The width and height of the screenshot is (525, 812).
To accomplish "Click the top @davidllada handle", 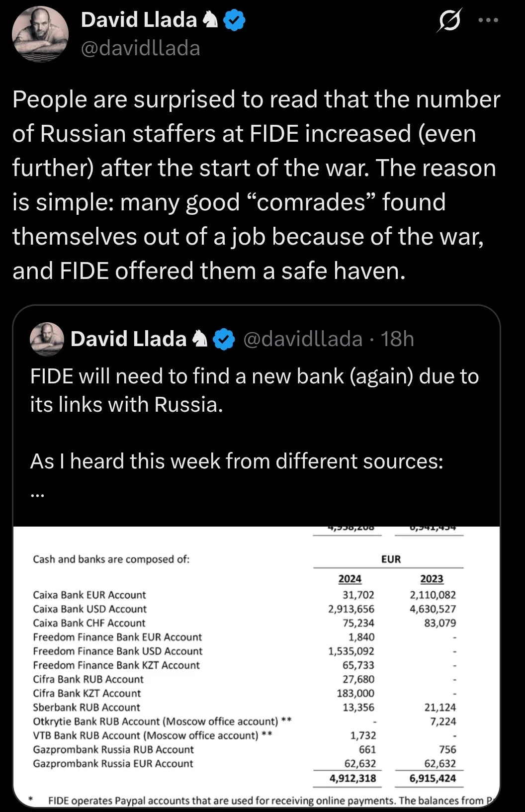I will tap(140, 48).
